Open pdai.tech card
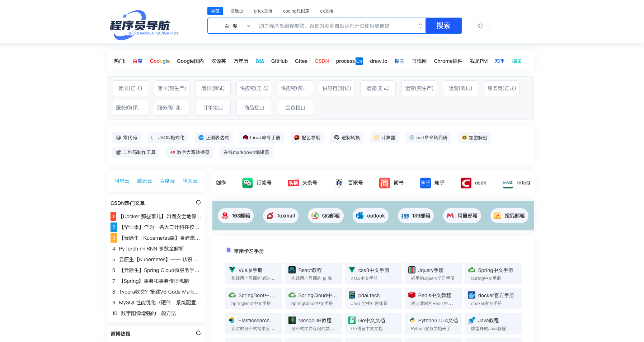Screen dimensions: 644x342 pos(373,299)
